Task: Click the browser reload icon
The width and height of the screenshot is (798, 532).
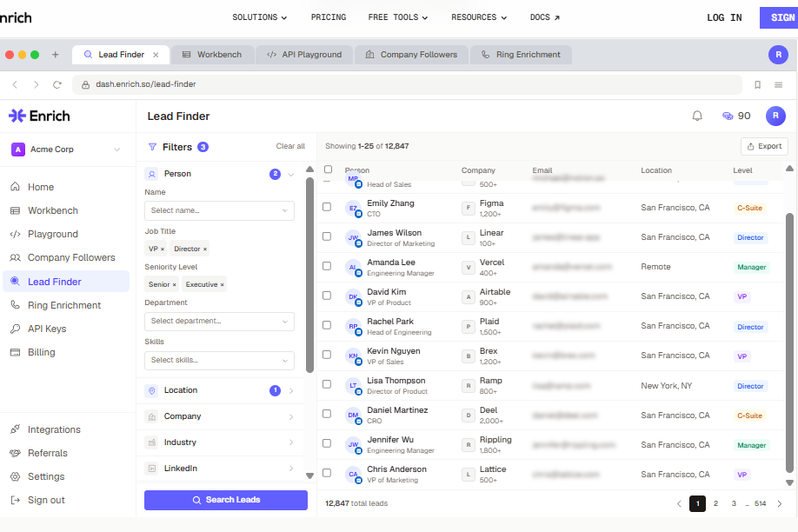Action: [57, 84]
